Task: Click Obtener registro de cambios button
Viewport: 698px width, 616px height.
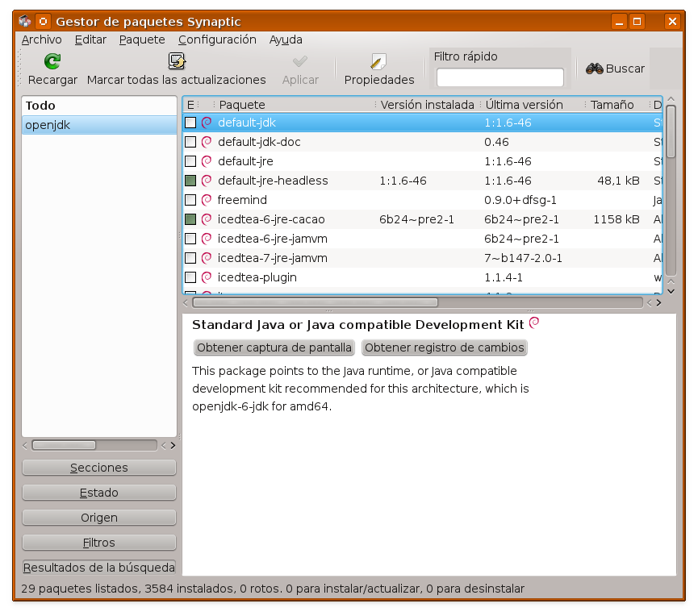Action: tap(445, 348)
